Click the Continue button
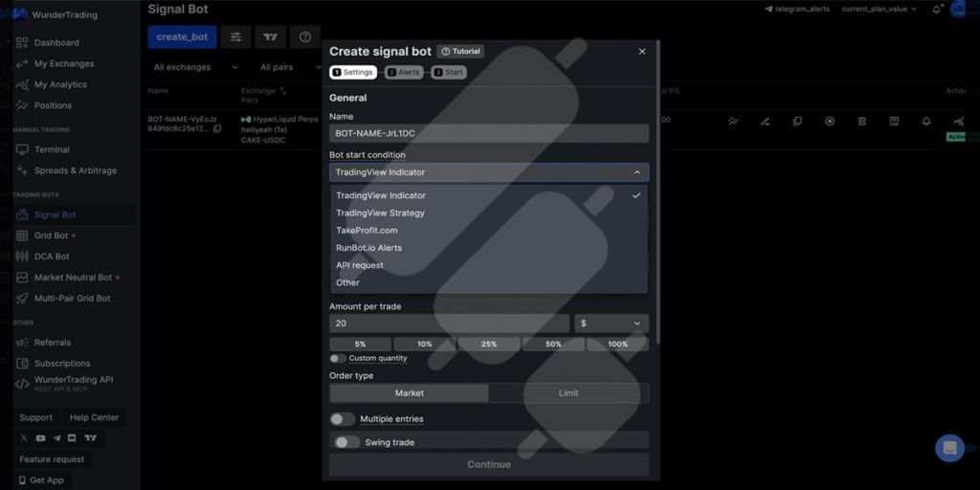Screen dimensions: 980x490 (489, 464)
